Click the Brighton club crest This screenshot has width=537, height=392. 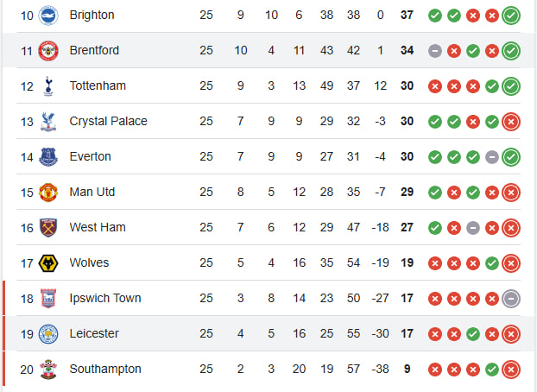point(48,16)
